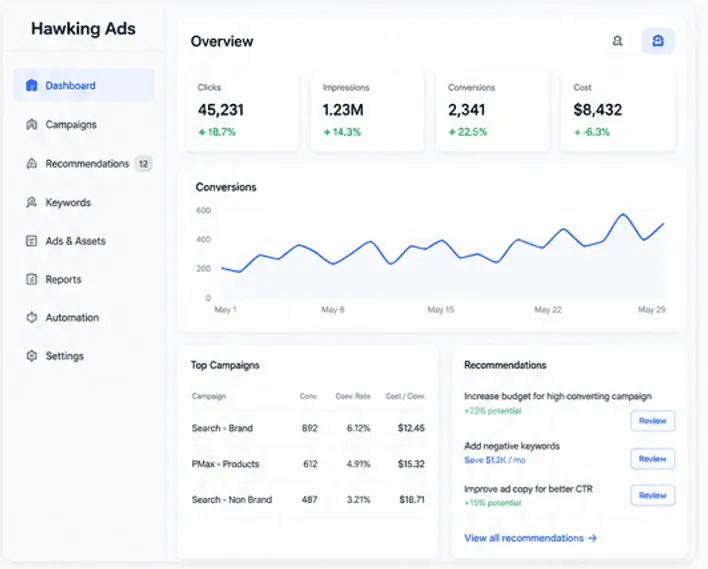This screenshot has width=708, height=569.
Task: Click arrow beside View all recommendations
Action: [x=592, y=538]
